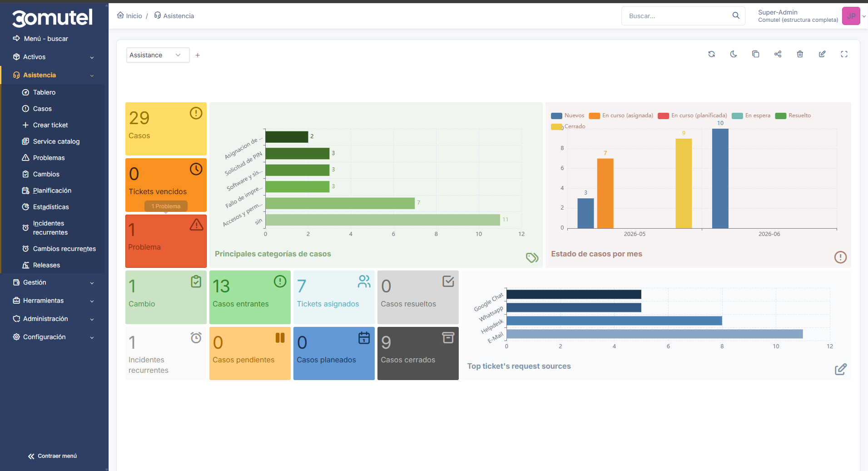Viewport: 868px width, 471px height.
Task: Open the Incidentes recurrentes dashboard card
Action: click(x=166, y=353)
